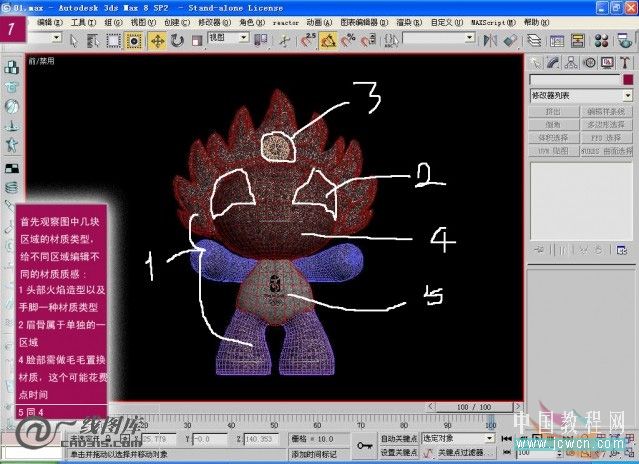Open the 自定义 (Customize) menu
This screenshot has height=464, width=639.
pyautogui.click(x=447, y=22)
